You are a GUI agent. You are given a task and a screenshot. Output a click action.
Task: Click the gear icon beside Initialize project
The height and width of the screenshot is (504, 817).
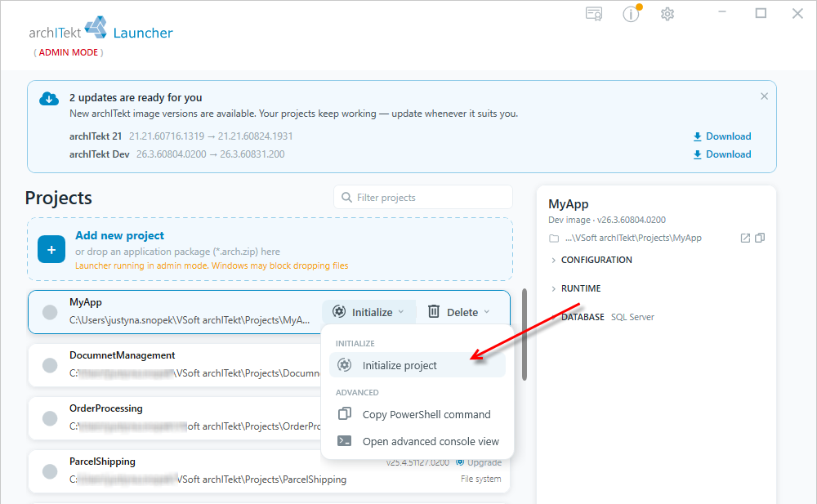tap(344, 365)
